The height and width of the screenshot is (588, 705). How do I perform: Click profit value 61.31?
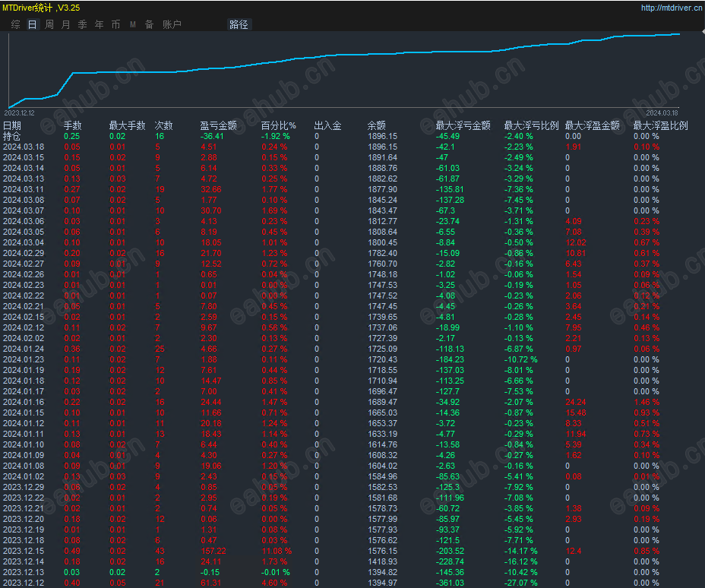pyautogui.click(x=211, y=583)
